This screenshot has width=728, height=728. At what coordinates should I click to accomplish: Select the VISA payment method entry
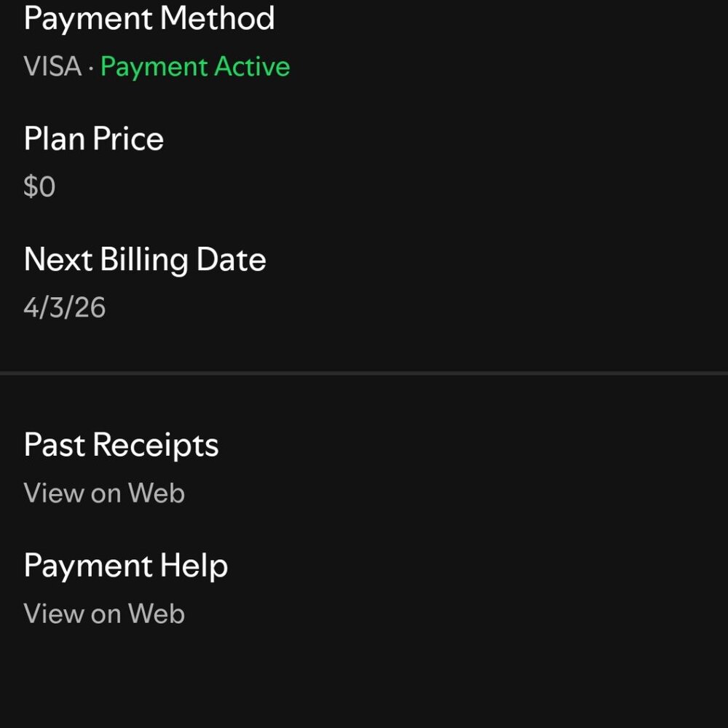click(51, 67)
